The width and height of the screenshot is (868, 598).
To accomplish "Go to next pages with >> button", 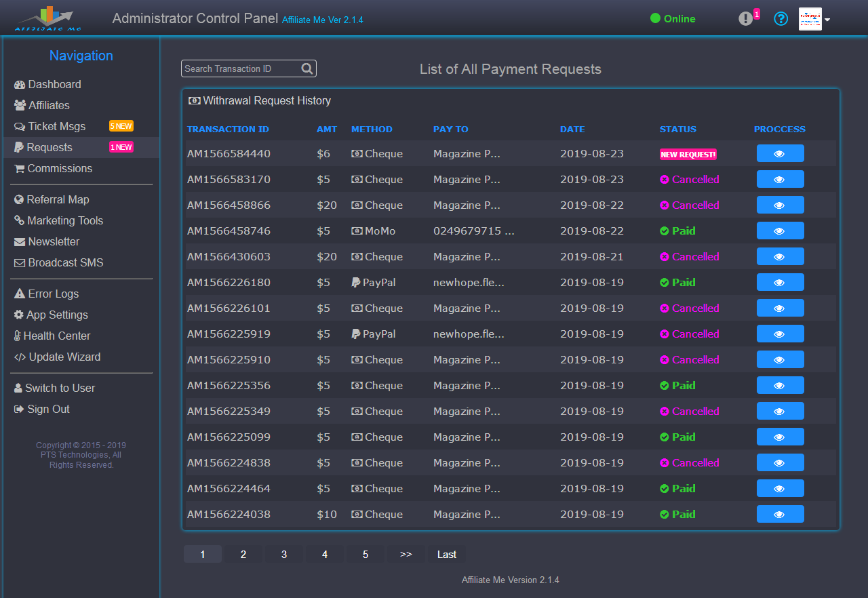I will (406, 555).
